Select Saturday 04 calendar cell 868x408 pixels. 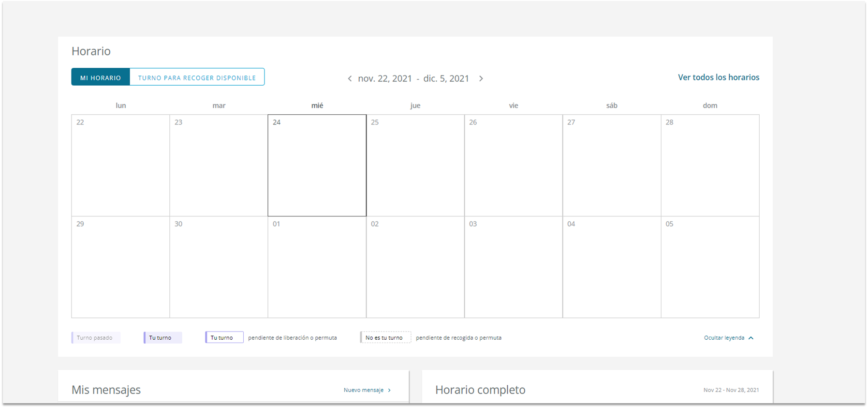point(611,267)
